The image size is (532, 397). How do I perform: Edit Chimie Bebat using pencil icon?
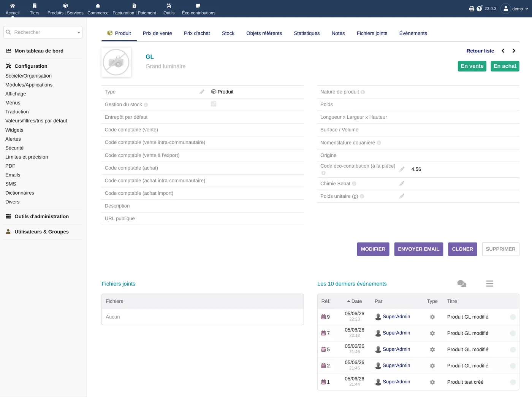pyautogui.click(x=402, y=183)
